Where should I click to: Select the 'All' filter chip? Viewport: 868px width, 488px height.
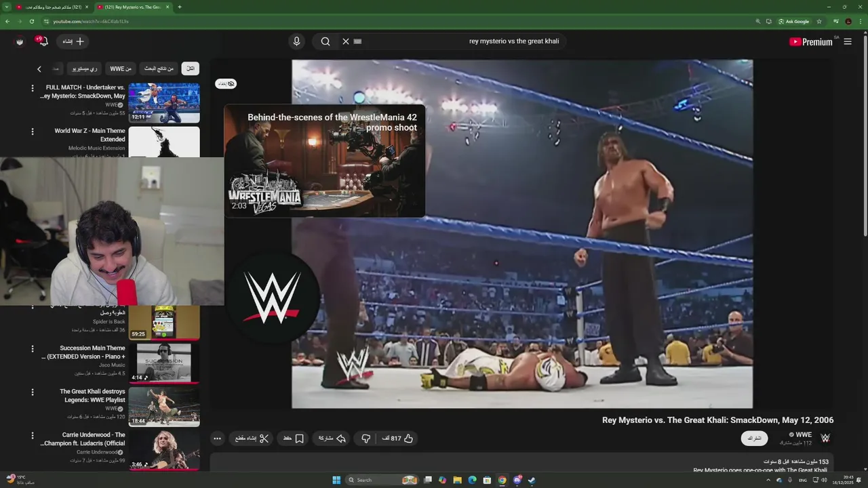click(191, 68)
